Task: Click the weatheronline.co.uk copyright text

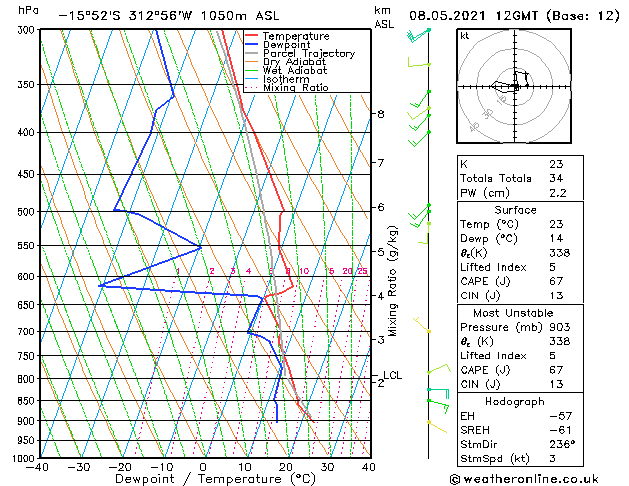Action: coord(523,479)
